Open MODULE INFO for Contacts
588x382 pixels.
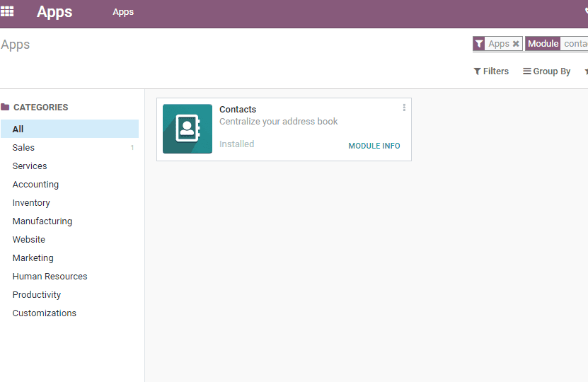pos(374,146)
